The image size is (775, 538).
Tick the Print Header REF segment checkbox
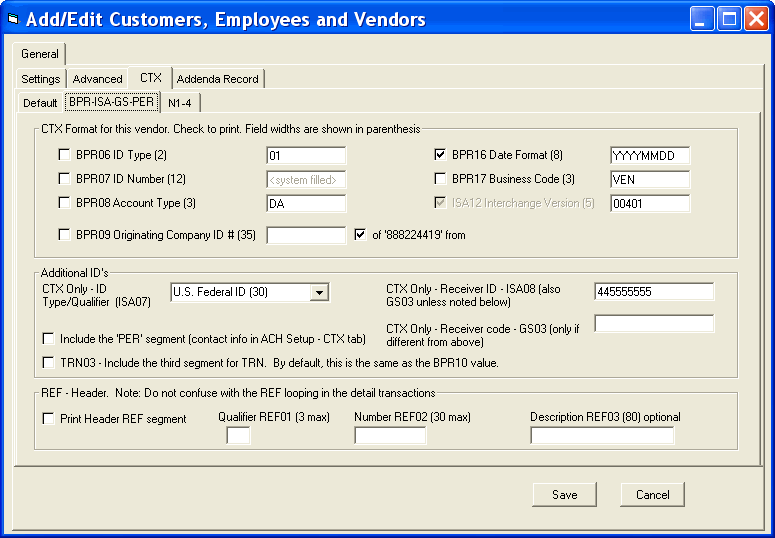tap(48, 419)
